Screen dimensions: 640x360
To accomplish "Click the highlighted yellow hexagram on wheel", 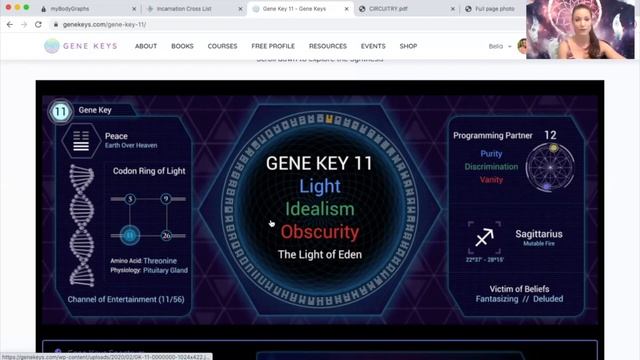I will click(329, 119).
